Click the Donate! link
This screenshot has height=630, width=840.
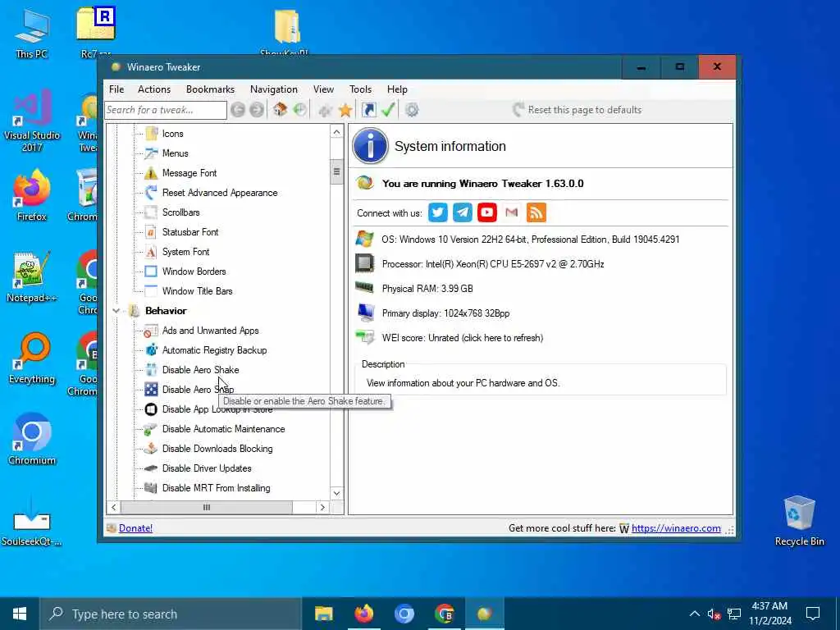[x=135, y=528]
